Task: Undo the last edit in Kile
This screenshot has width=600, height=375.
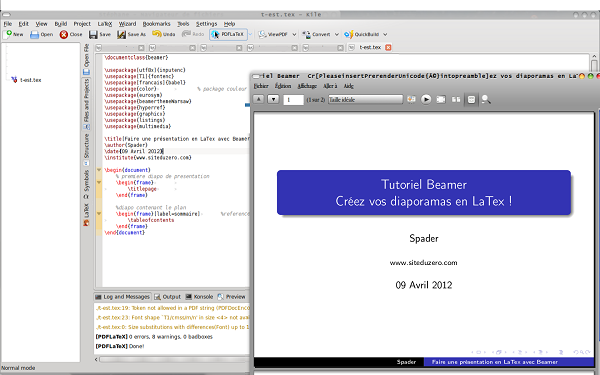Action: [x=164, y=34]
